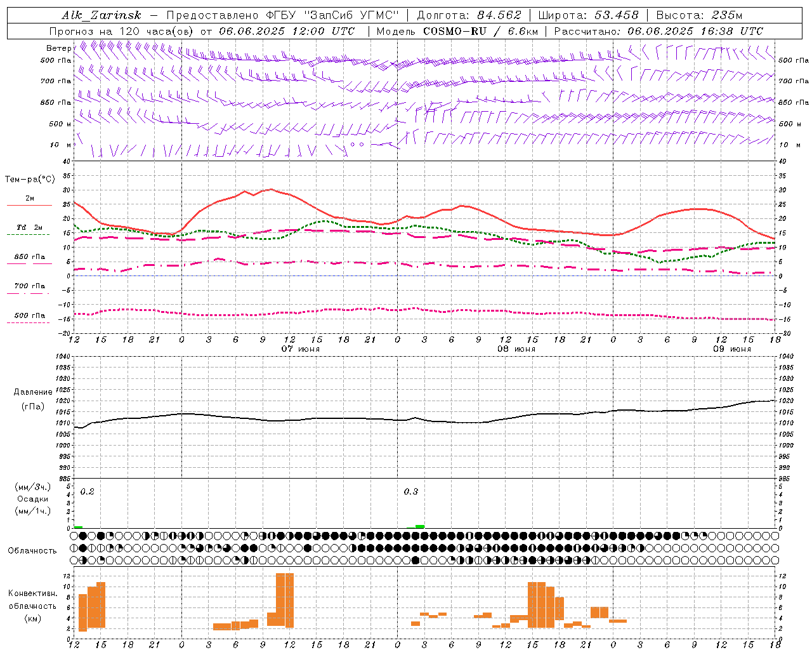Image resolution: width=812 pixels, height=650 pixels.
Task: Select the 500 м level label on the left side of the wind panel
Action: [x=60, y=124]
